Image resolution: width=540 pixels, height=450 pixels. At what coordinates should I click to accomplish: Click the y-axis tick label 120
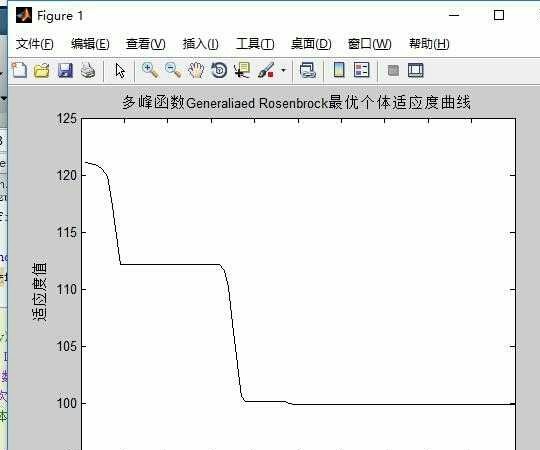tap(67, 175)
